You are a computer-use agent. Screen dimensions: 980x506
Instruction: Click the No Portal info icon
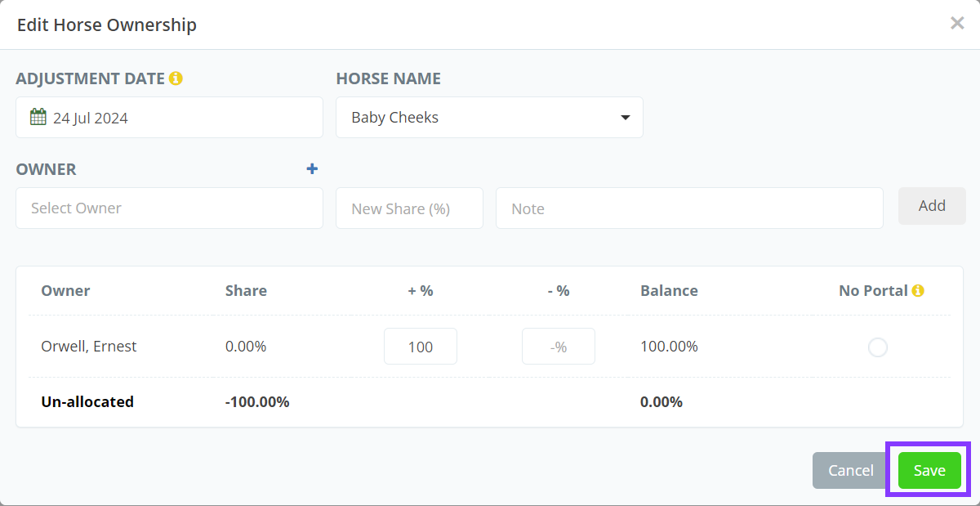coord(918,290)
